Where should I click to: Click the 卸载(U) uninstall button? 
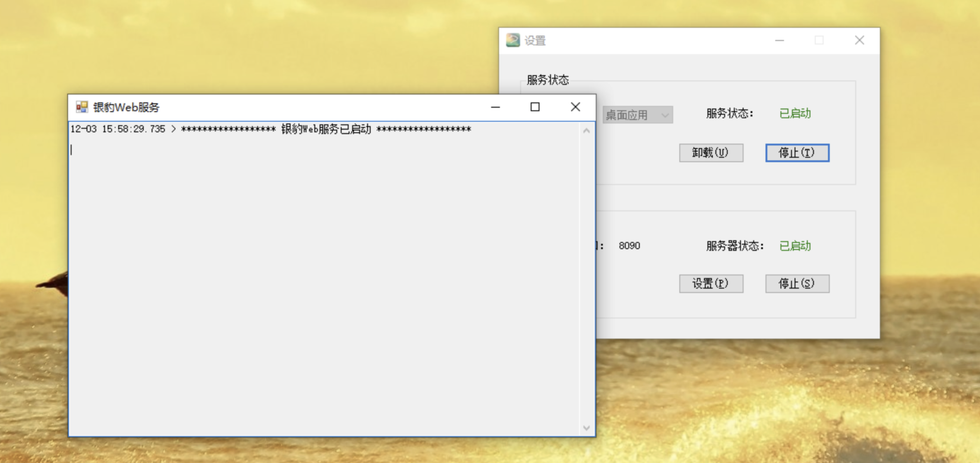point(711,153)
